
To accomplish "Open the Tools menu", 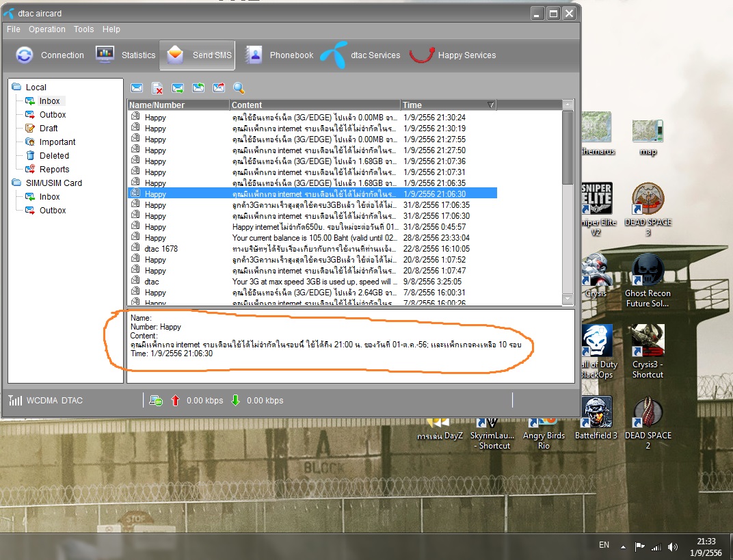I will 83,29.
